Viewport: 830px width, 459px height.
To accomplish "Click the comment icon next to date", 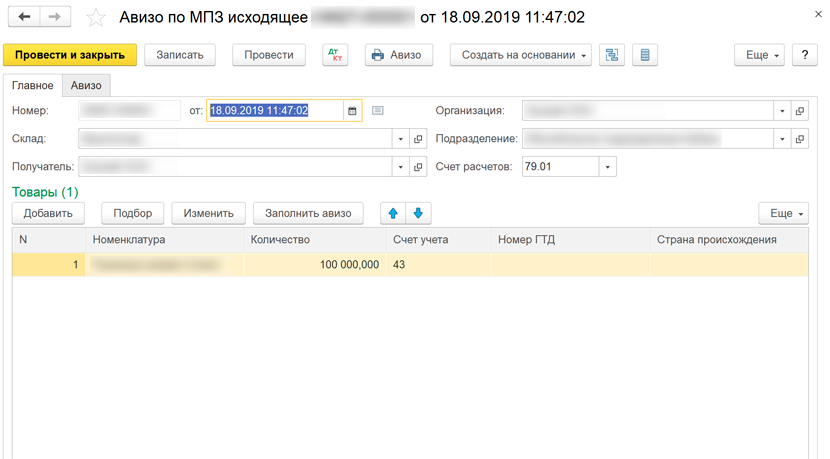I will [378, 111].
